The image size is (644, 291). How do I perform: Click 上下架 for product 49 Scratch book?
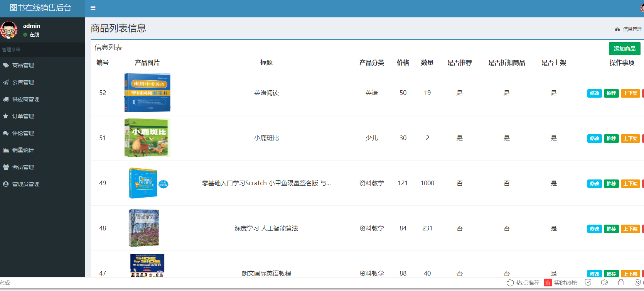click(630, 184)
